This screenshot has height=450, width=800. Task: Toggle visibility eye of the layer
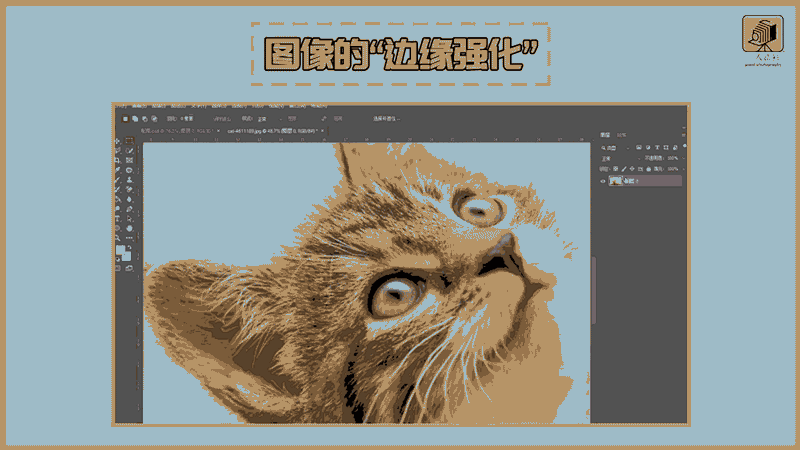[x=603, y=181]
